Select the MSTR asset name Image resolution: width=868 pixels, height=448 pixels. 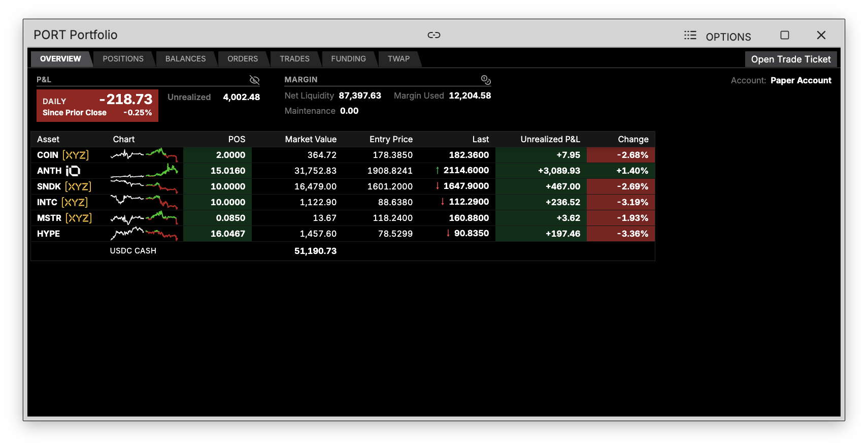49,218
